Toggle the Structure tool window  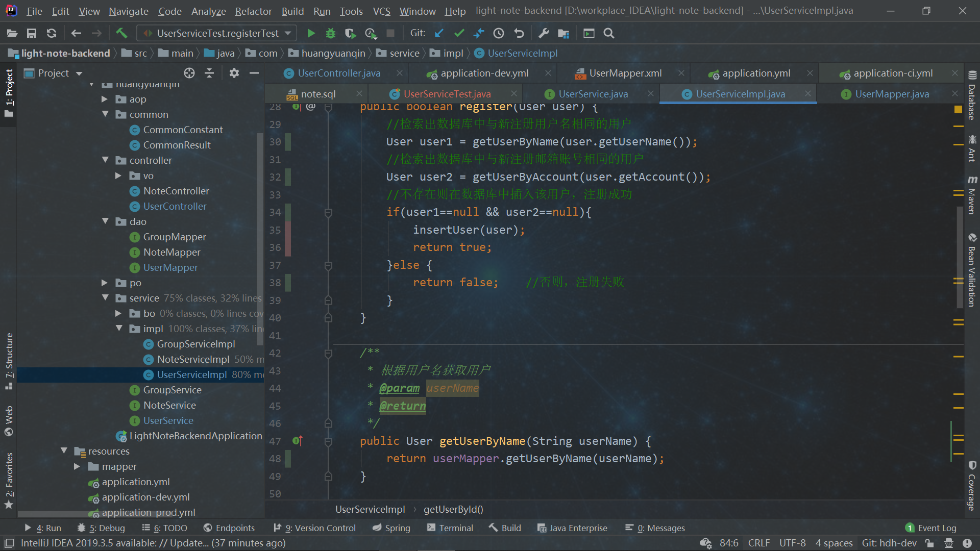[x=9, y=361]
